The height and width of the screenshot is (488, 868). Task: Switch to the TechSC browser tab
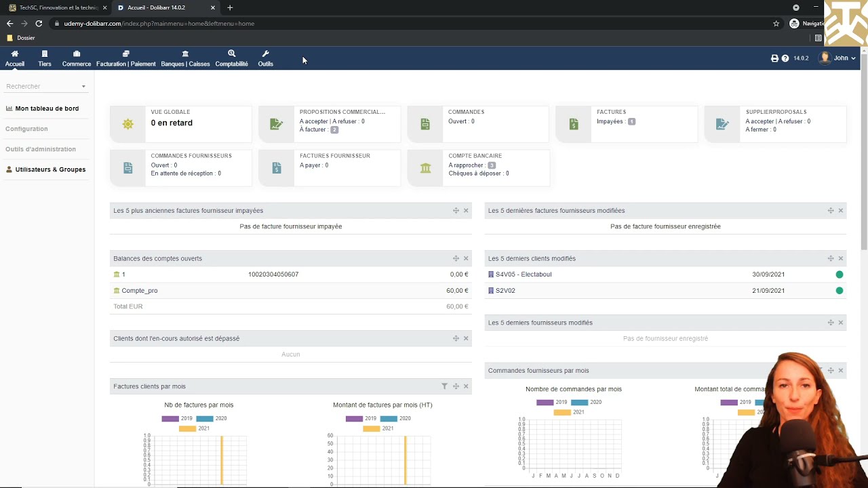[x=57, y=7]
